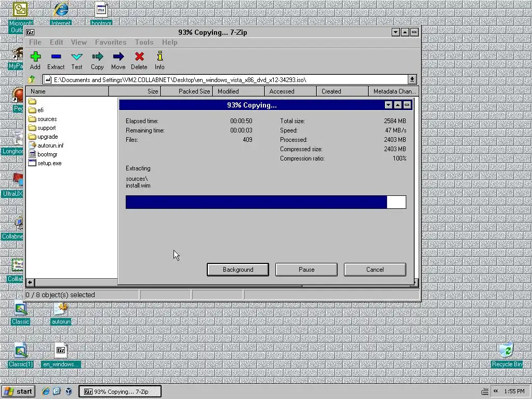
Task: Click the Delete toolbar icon
Action: coord(139,56)
